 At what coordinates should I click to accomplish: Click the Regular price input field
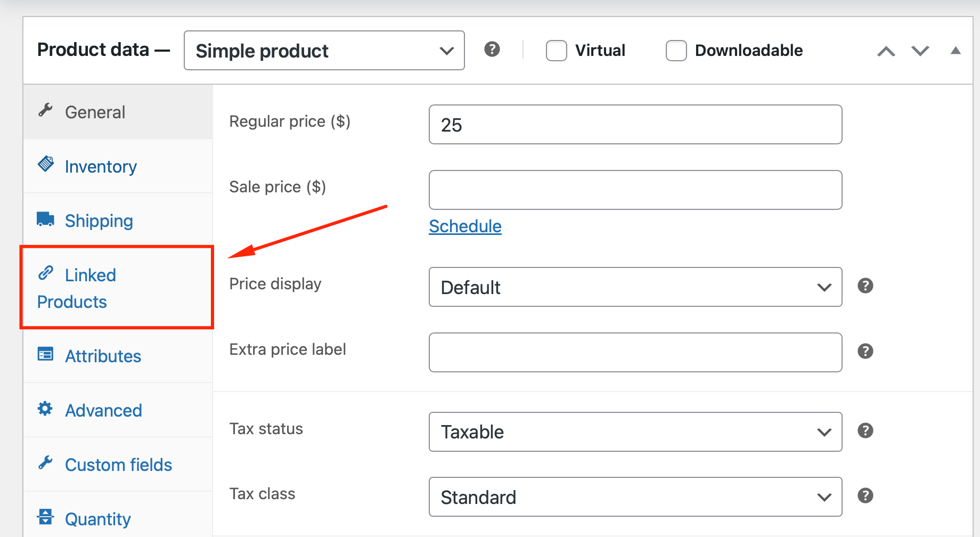[x=635, y=125]
